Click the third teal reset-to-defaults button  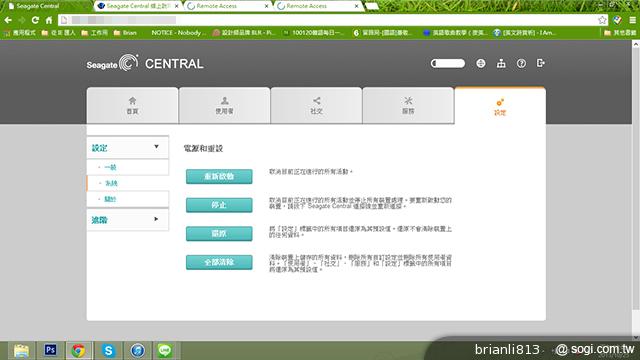(x=219, y=233)
